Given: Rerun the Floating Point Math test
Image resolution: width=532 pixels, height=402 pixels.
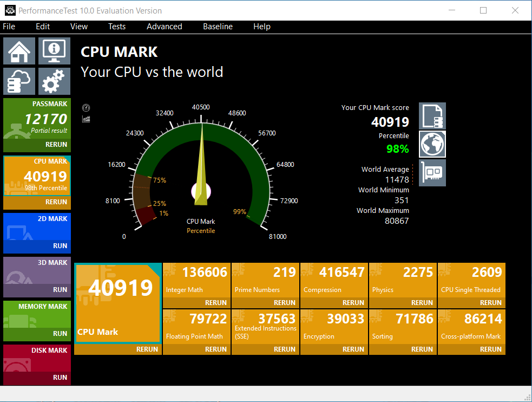Looking at the screenshot, I should 197,349.
